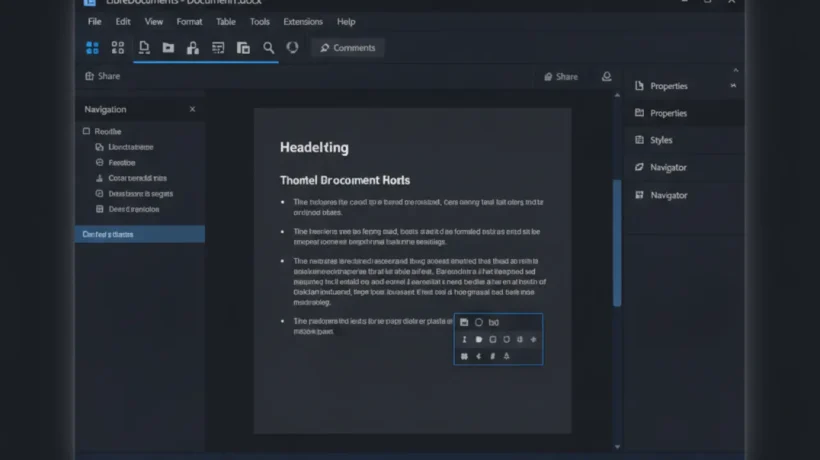Click the notification bell icon
This screenshot has width=820, height=460.
(606, 76)
